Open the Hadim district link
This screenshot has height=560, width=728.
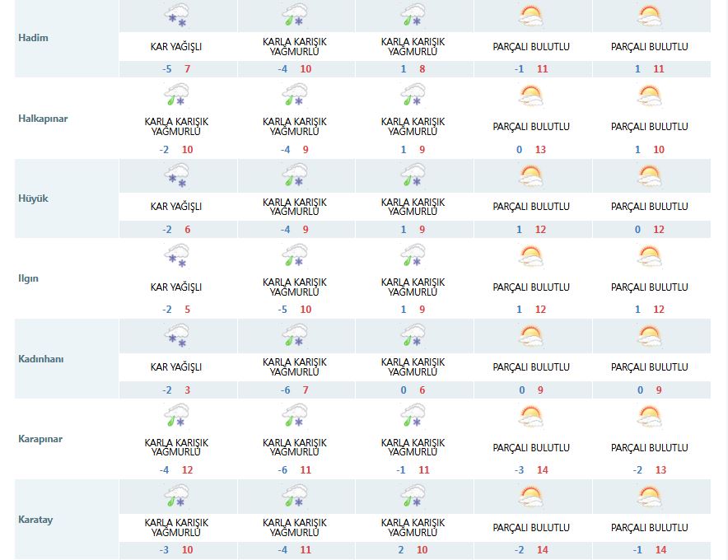tap(33, 38)
